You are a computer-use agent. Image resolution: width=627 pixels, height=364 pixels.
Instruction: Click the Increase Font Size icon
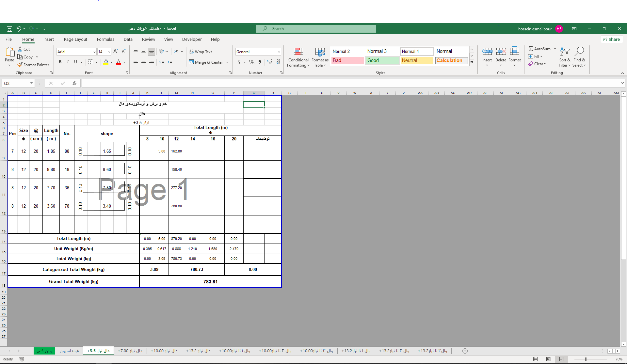[116, 52]
